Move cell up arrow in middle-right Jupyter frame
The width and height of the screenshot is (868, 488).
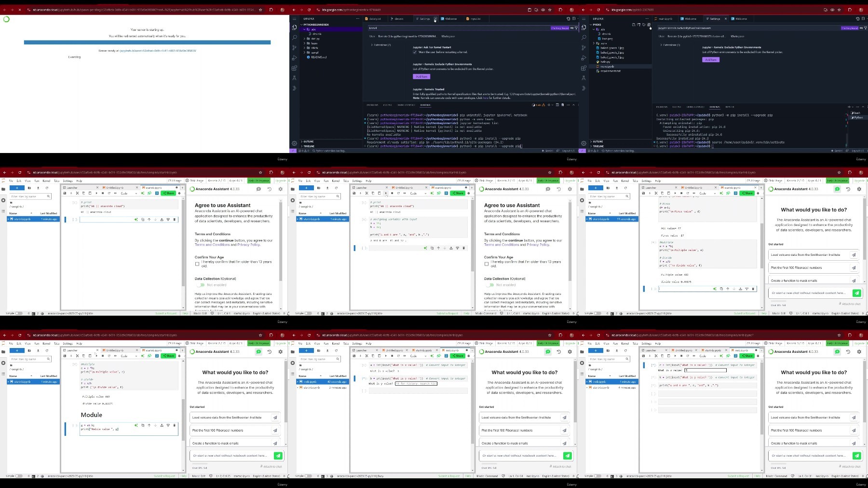[x=728, y=289]
